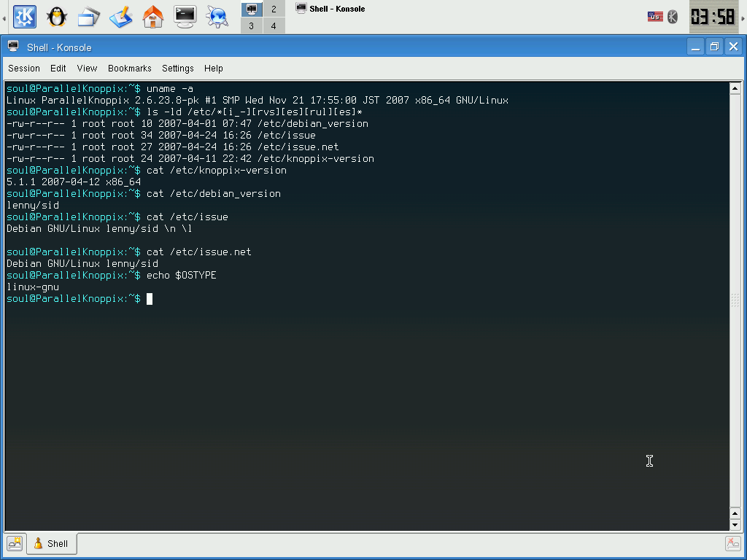The image size is (747, 560).
Task: Click the window list panel icon
Action: pyautogui.click(x=88, y=17)
